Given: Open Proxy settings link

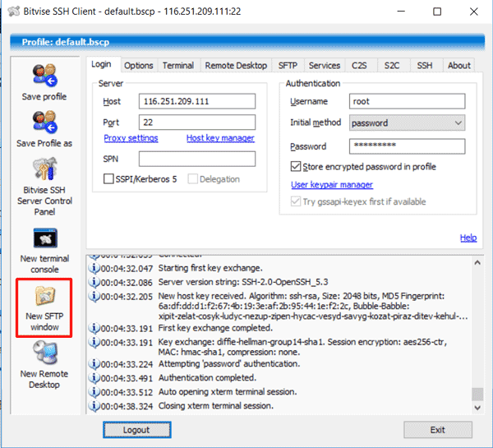Looking at the screenshot, I should [x=131, y=138].
